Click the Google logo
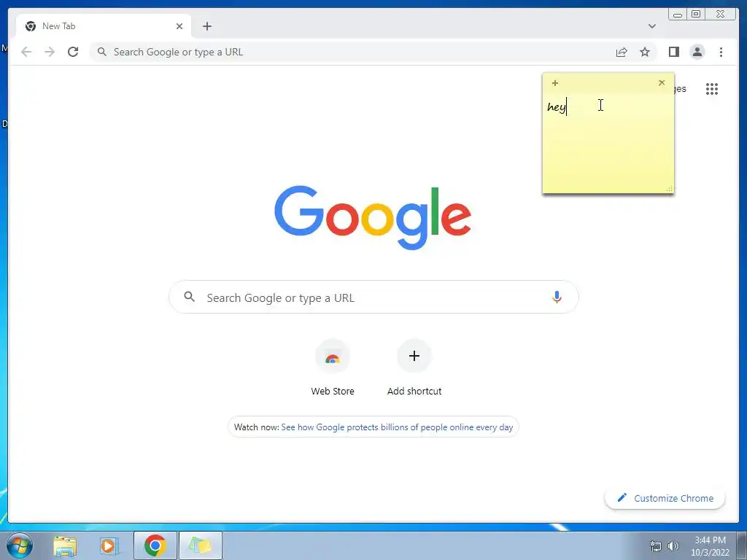Image resolution: width=747 pixels, height=560 pixels. (x=373, y=217)
